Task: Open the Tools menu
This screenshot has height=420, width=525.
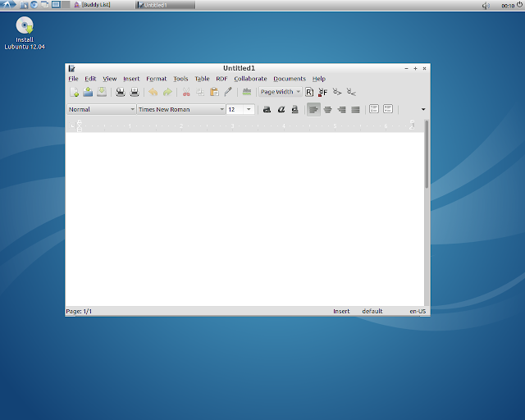Action: (180, 79)
